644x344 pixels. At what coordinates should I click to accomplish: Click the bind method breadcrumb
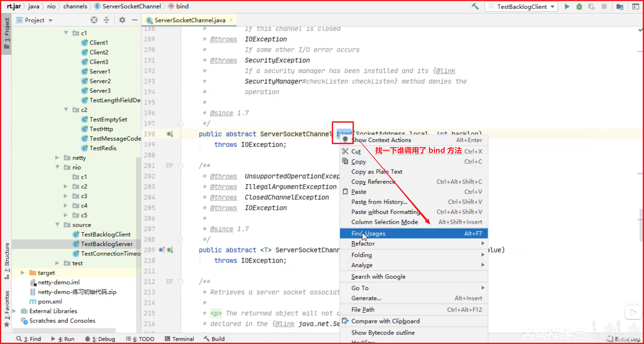click(x=178, y=6)
